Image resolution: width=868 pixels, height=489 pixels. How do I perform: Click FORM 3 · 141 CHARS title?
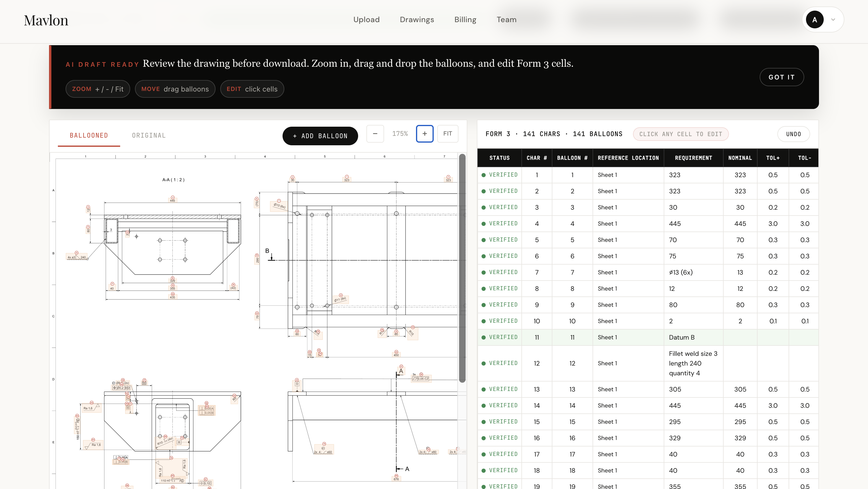click(x=554, y=134)
